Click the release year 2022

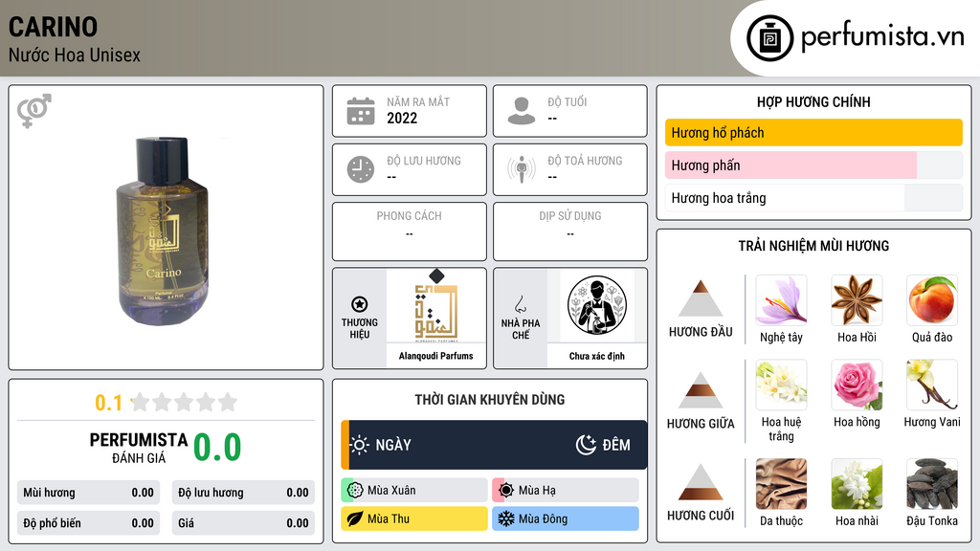point(402,118)
